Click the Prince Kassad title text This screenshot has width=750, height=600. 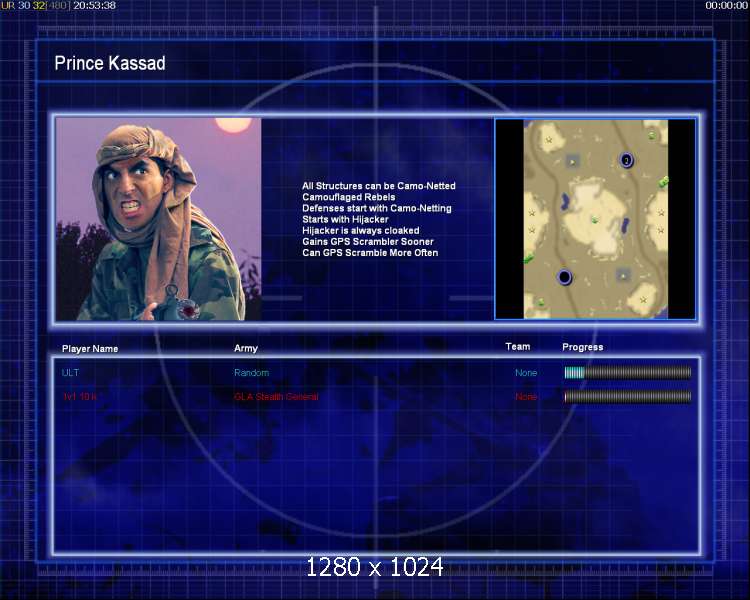[110, 63]
